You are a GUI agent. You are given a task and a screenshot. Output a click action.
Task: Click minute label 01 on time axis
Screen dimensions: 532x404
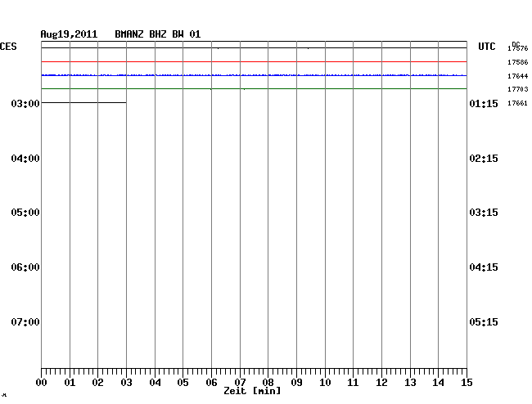(x=70, y=383)
